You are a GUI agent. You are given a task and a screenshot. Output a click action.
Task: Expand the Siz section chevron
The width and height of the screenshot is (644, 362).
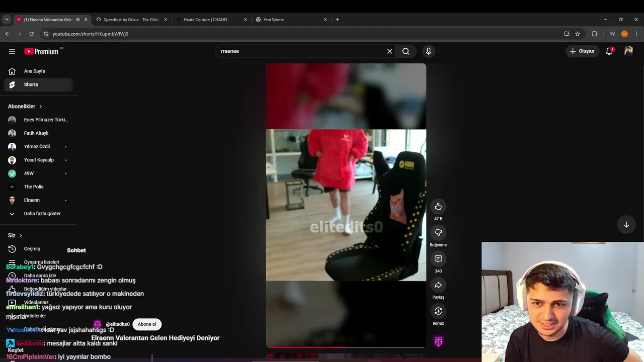pyautogui.click(x=21, y=235)
